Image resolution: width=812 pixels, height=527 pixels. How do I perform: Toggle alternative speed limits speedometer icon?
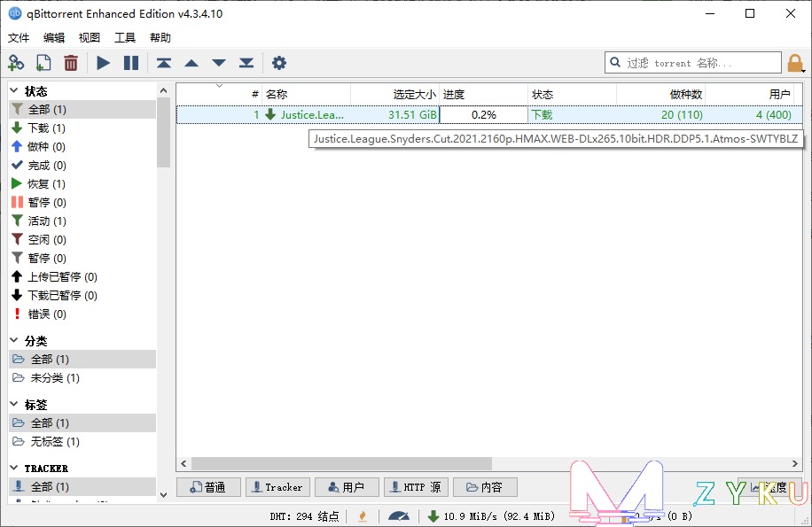point(399,515)
